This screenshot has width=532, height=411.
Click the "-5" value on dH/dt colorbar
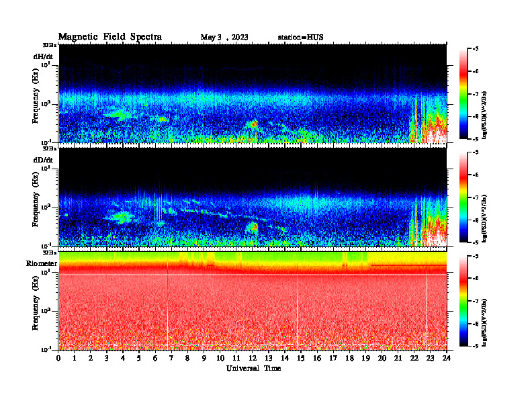click(476, 49)
